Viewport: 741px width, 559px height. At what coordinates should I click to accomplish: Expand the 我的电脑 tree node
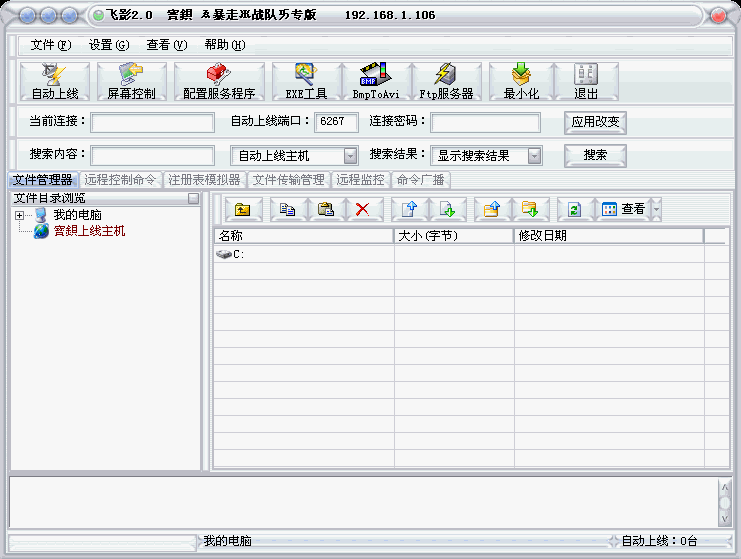[19, 216]
